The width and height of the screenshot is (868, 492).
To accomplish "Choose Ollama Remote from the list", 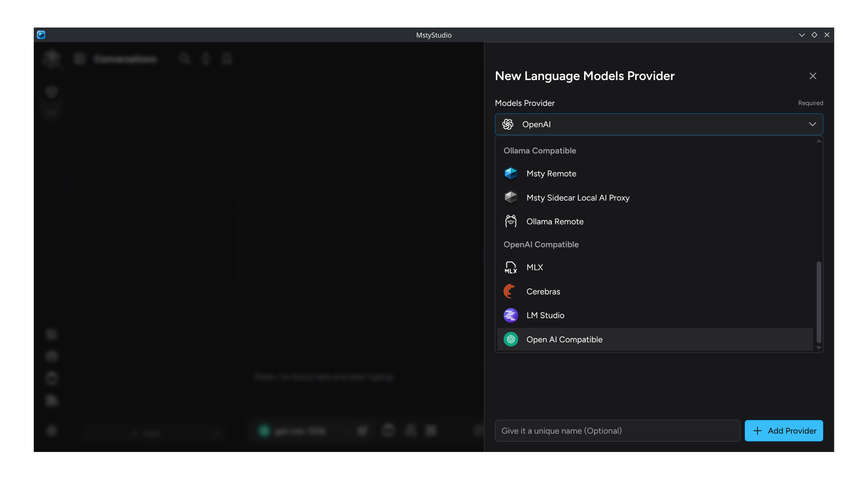I will tap(555, 221).
